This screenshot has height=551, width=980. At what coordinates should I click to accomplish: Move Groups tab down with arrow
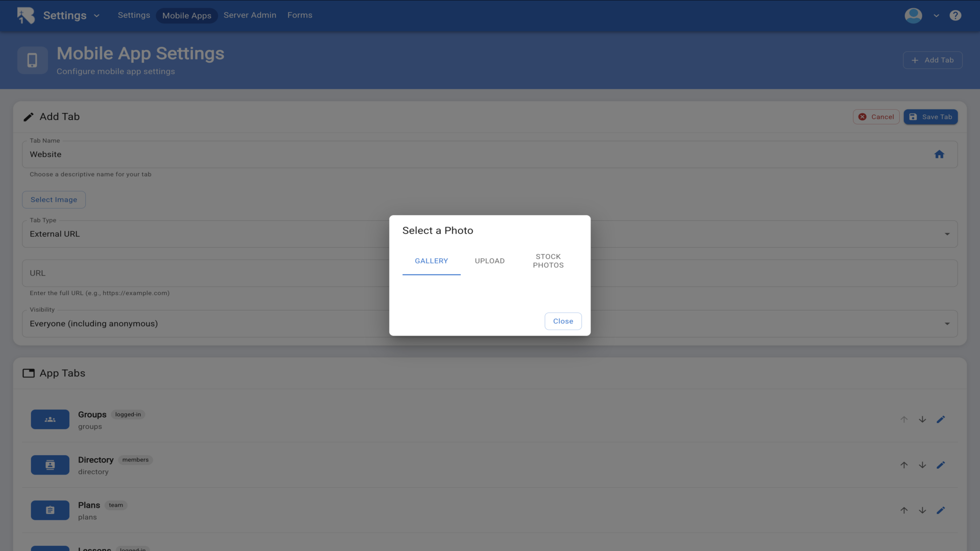pyautogui.click(x=922, y=419)
